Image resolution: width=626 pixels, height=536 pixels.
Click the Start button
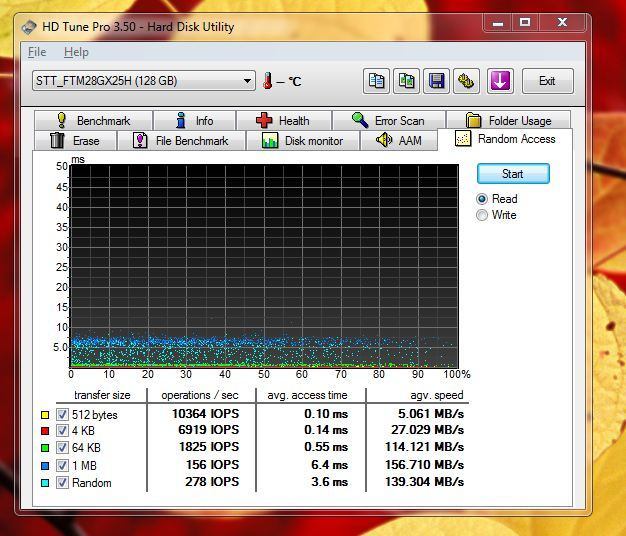[x=513, y=174]
